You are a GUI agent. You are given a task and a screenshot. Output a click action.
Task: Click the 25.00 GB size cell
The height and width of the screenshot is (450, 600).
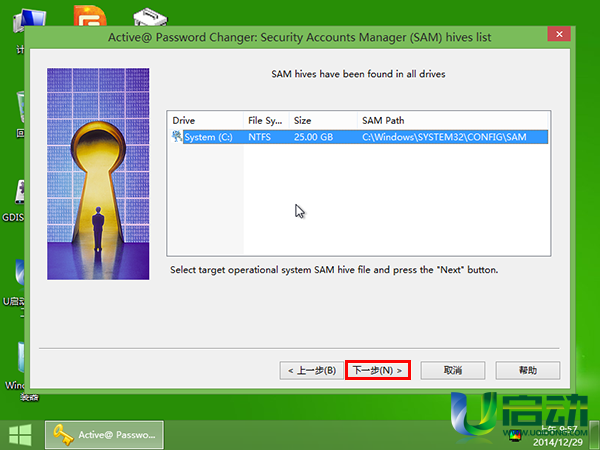point(313,137)
